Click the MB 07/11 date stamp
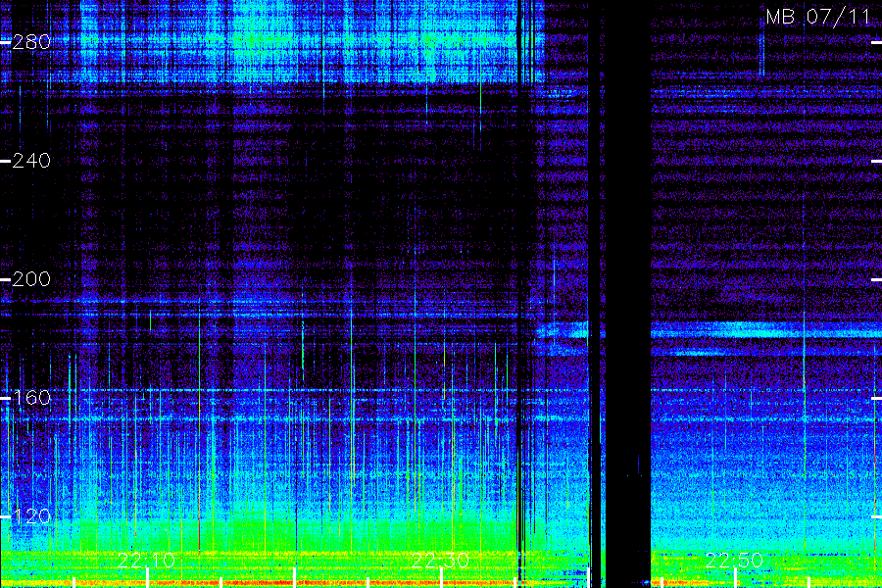Image resolution: width=882 pixels, height=588 pixels. click(x=818, y=17)
